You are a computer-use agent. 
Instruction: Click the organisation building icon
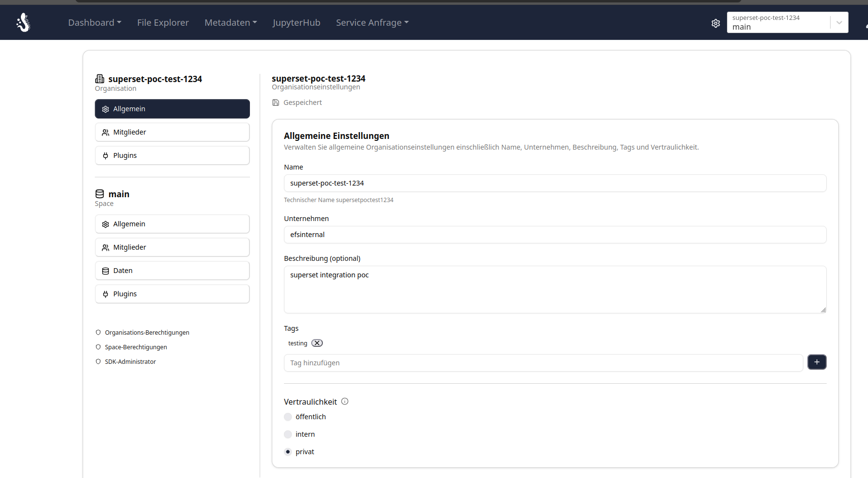pyautogui.click(x=100, y=79)
